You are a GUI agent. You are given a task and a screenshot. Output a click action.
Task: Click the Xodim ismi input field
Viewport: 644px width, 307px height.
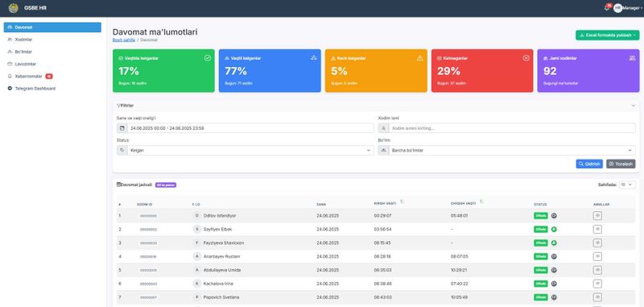click(512, 128)
